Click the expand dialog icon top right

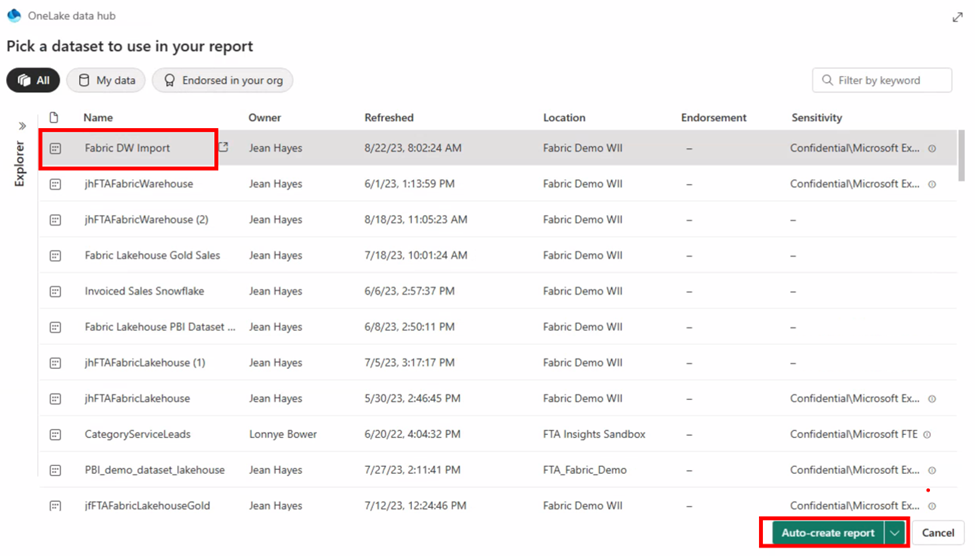(x=957, y=17)
